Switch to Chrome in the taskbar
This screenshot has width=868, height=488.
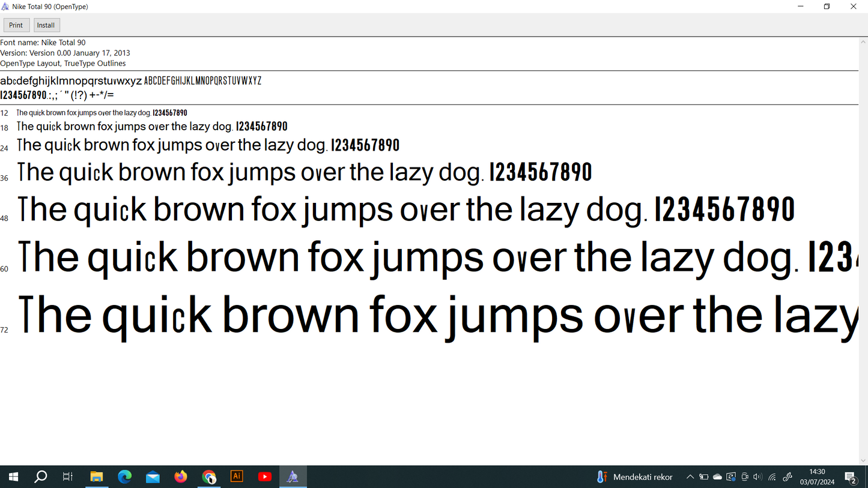[209, 477]
